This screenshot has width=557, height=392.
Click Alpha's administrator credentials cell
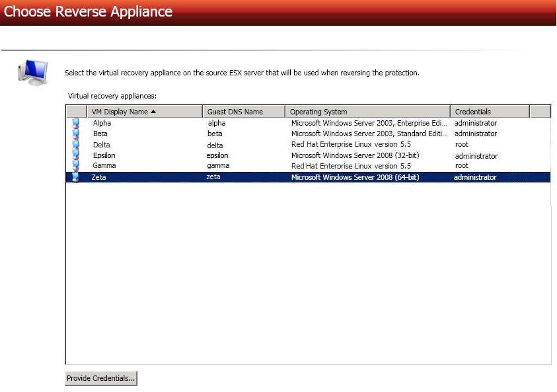click(476, 123)
